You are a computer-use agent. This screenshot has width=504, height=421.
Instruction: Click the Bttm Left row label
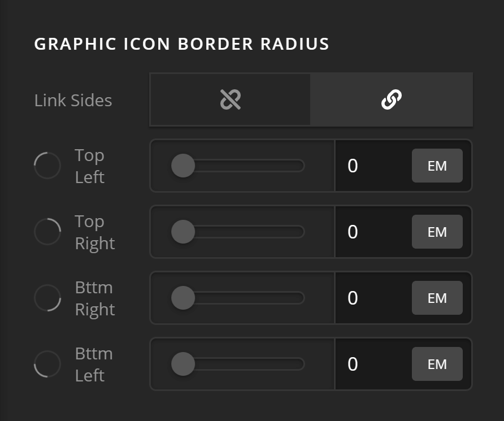tap(93, 364)
